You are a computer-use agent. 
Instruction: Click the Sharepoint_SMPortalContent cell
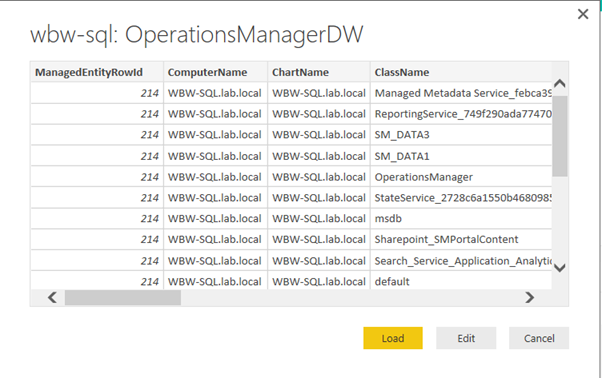461,239
